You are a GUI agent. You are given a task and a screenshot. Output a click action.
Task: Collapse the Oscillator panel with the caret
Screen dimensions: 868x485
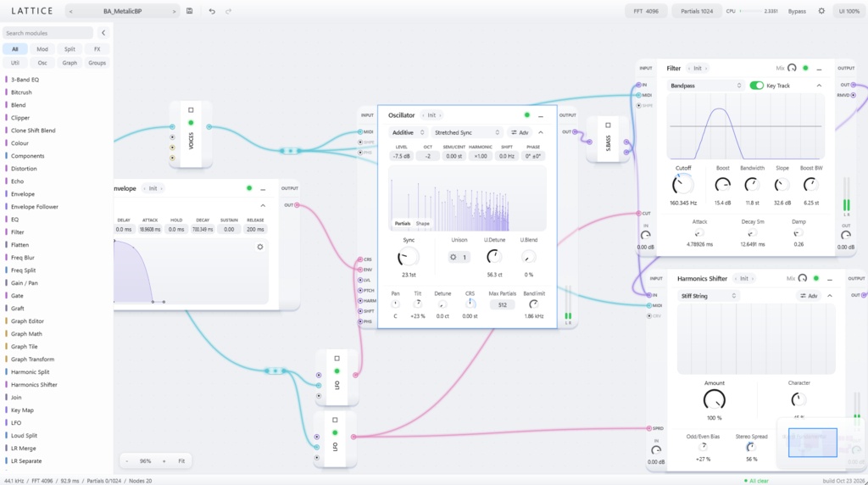coord(541,132)
